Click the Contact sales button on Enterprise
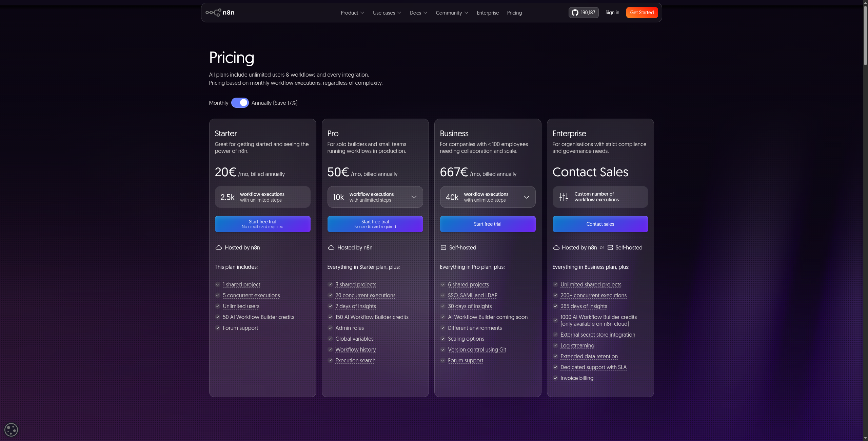868x441 pixels. pos(600,224)
